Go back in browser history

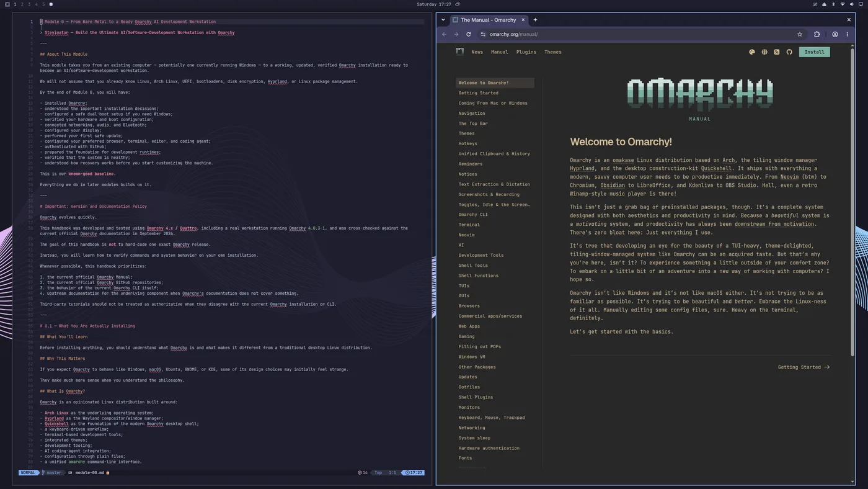[444, 34]
